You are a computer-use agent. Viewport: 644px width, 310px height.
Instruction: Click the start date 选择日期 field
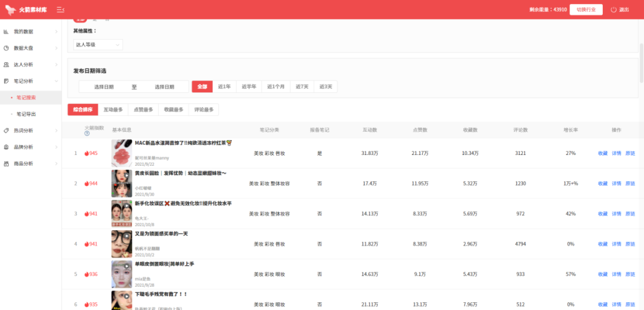[x=104, y=86]
